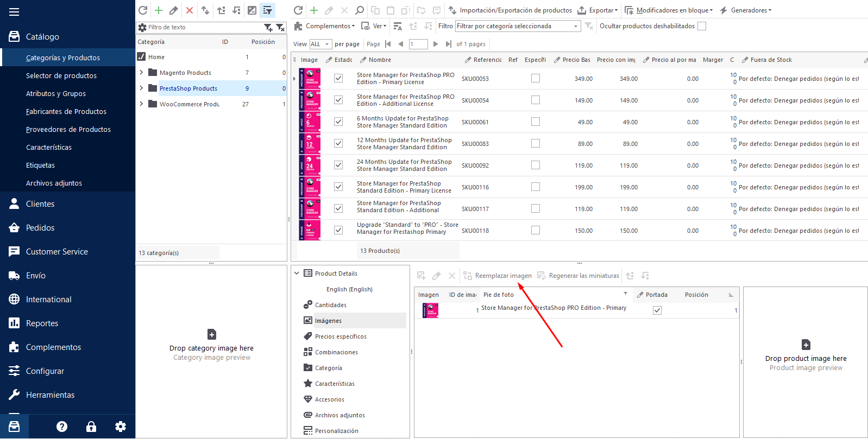868x439 pixels.
Task: Click the edit category pencil icon
Action: (x=174, y=10)
